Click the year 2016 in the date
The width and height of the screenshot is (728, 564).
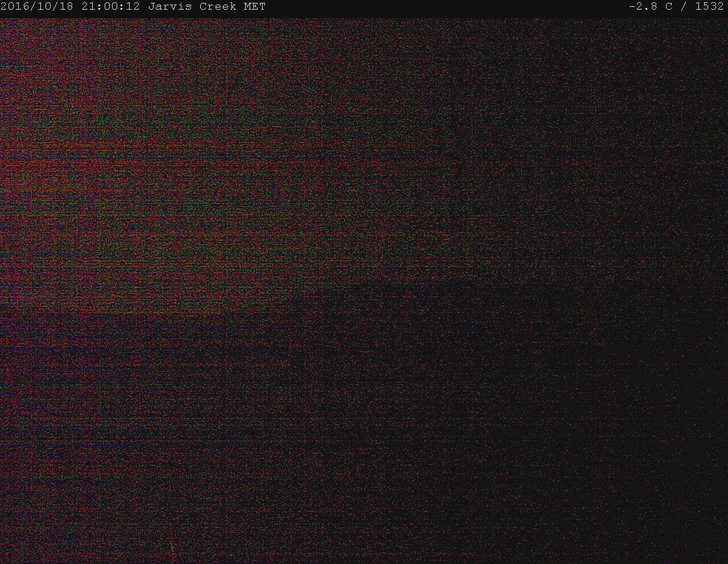[x=15, y=7]
